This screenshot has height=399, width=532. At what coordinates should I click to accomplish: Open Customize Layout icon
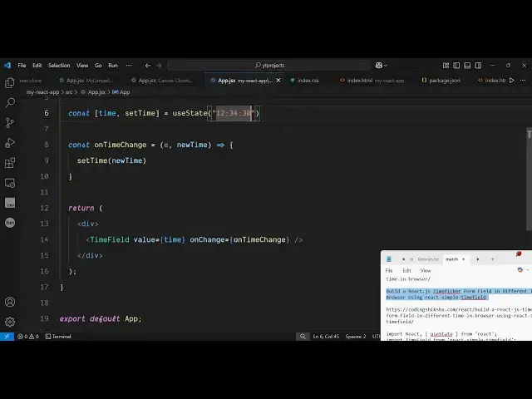446,65
